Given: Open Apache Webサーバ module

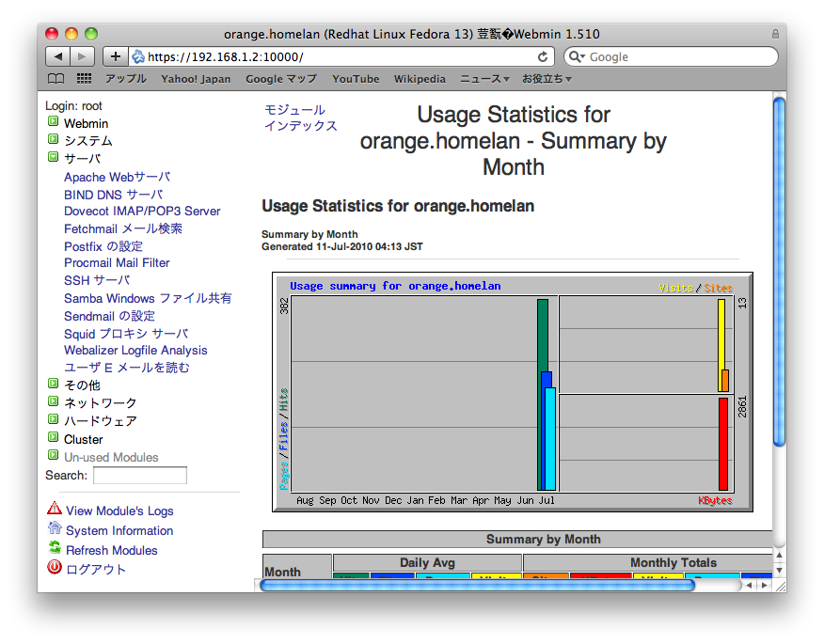Looking at the screenshot, I should pos(117,177).
